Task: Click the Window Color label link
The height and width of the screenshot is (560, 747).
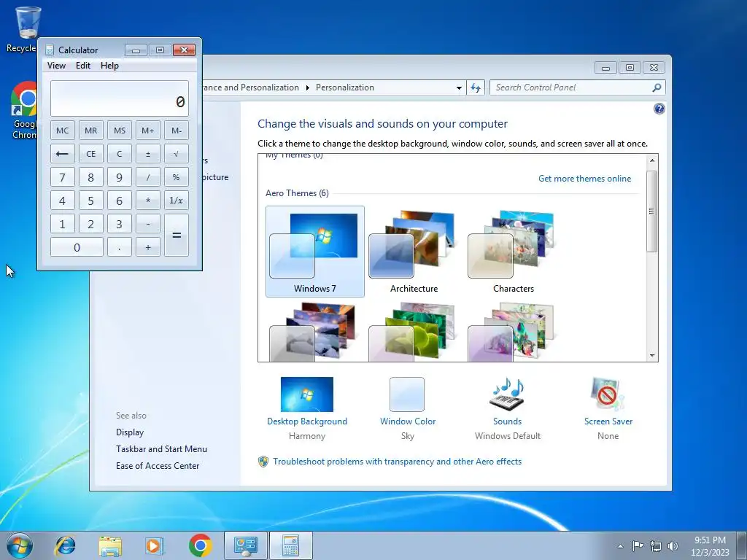Action: (407, 421)
